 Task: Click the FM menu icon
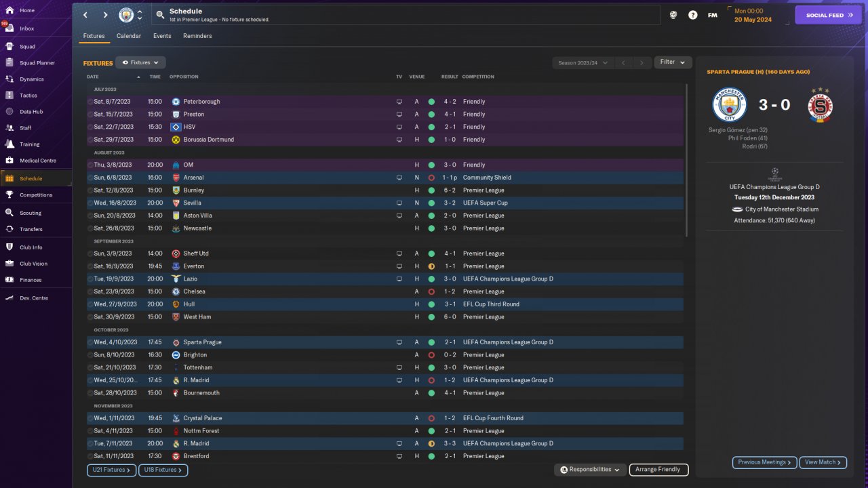[712, 15]
